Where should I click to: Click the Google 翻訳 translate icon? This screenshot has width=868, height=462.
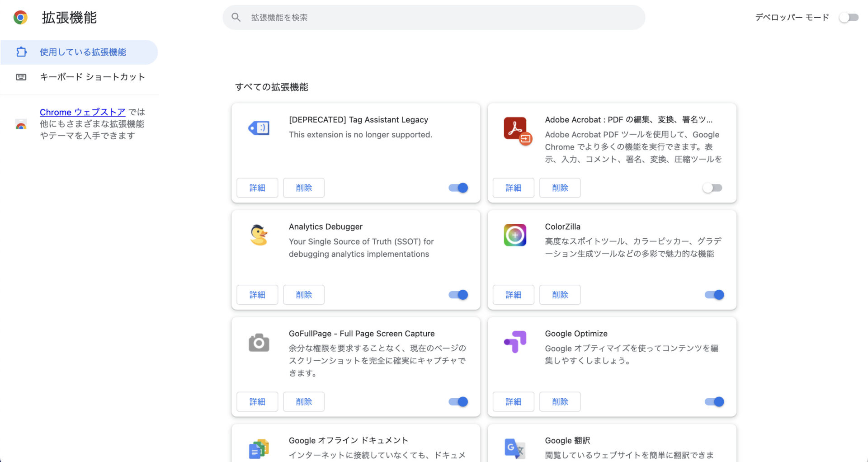515,449
